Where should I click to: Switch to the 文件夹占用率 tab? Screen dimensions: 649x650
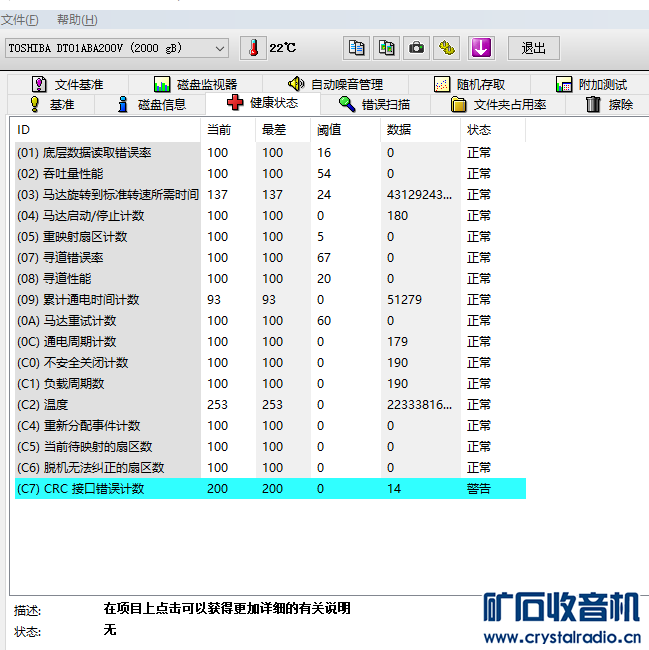click(x=498, y=104)
